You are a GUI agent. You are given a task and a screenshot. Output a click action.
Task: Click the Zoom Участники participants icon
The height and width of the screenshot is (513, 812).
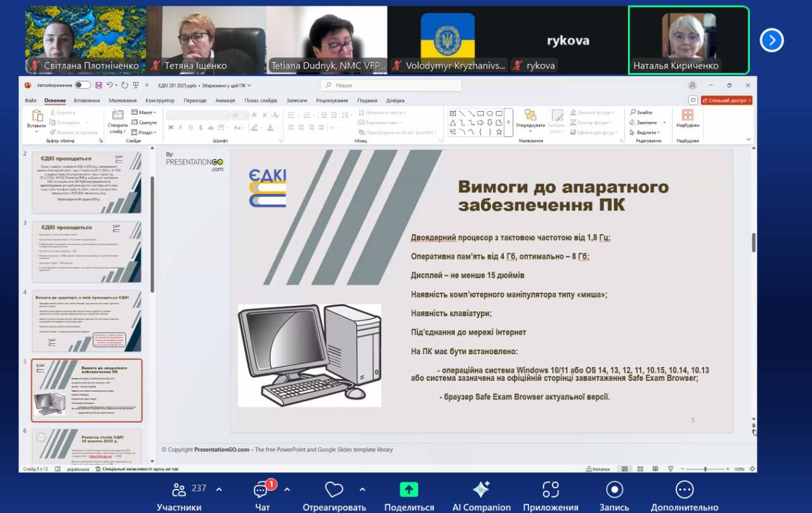(x=179, y=489)
